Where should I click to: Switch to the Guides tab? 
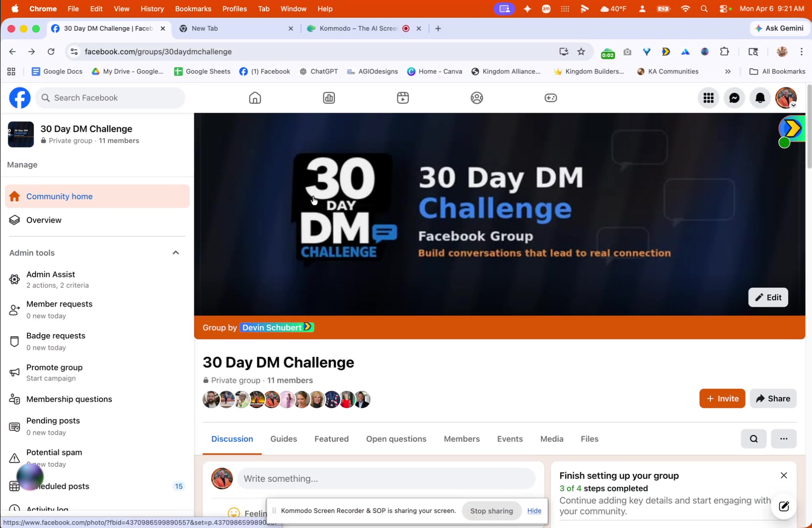pyautogui.click(x=284, y=439)
